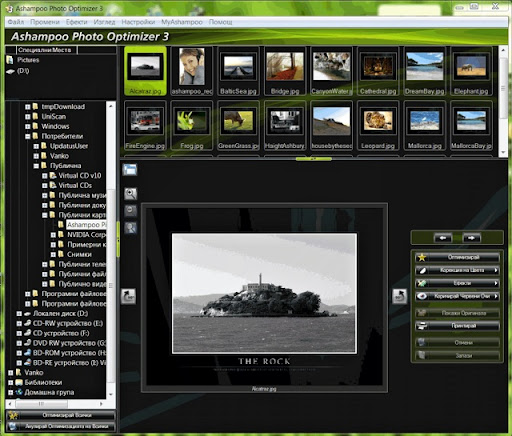This screenshot has width=512, height=436.
Task: Expand the Windows folder node
Action: tap(28, 127)
